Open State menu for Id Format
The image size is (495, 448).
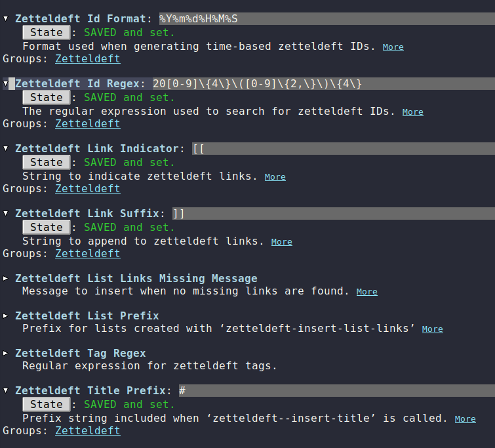(x=47, y=32)
